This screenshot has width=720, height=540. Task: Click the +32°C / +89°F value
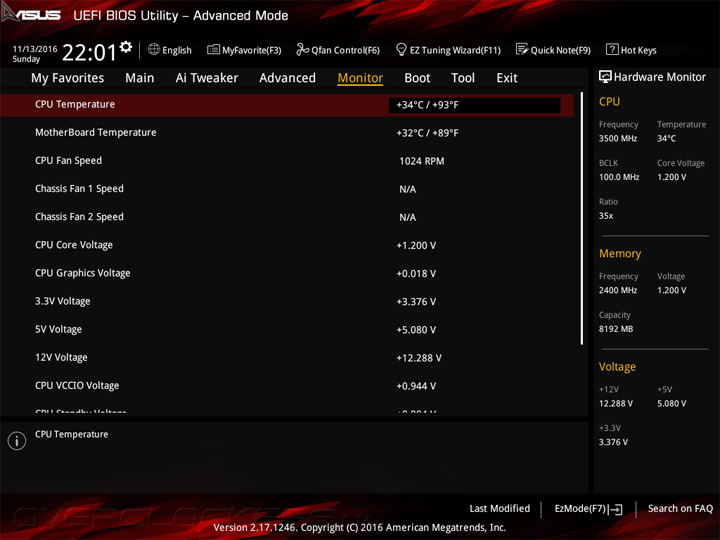pos(427,133)
